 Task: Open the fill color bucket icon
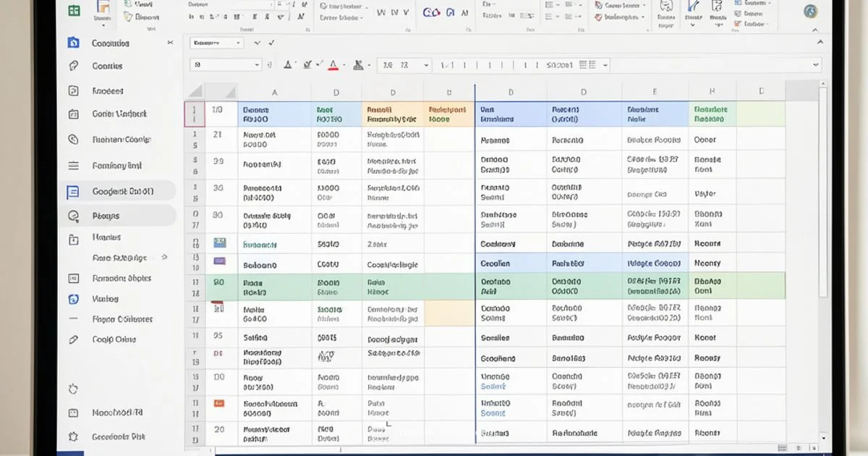coord(359,65)
